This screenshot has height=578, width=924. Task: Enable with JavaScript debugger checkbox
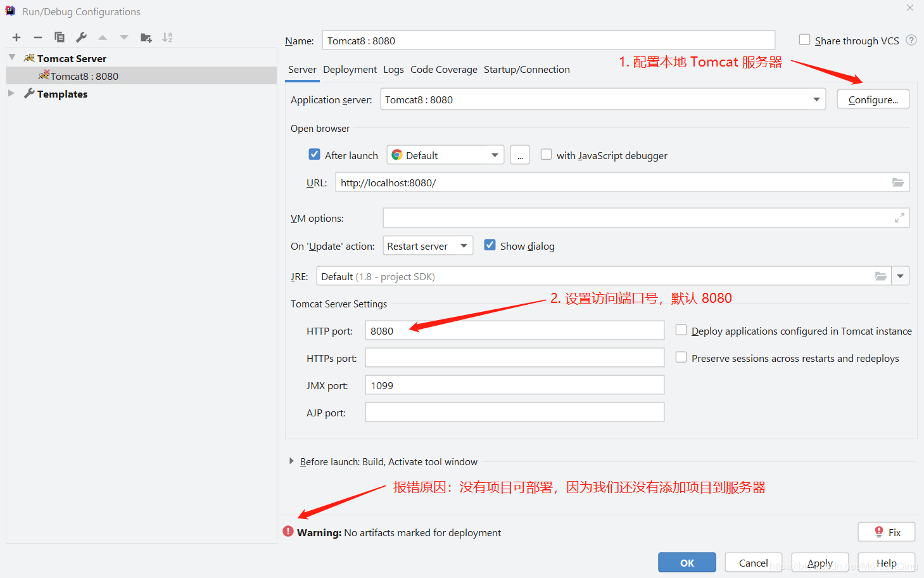point(546,155)
